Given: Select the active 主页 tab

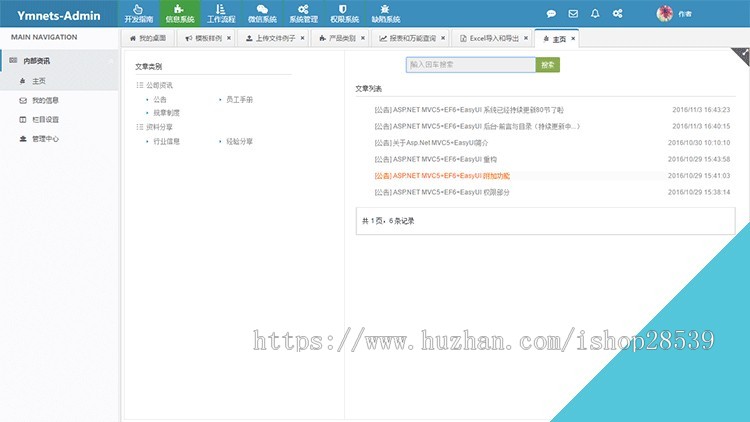Looking at the screenshot, I should (555, 39).
